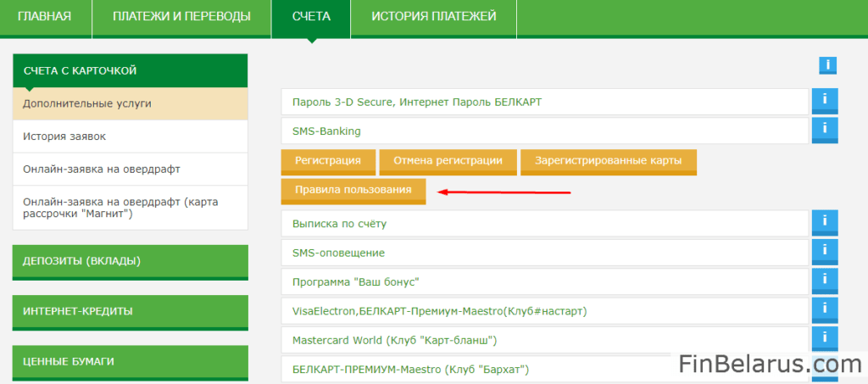
Task: Click info icon next to SMS-Banking
Action: click(824, 131)
